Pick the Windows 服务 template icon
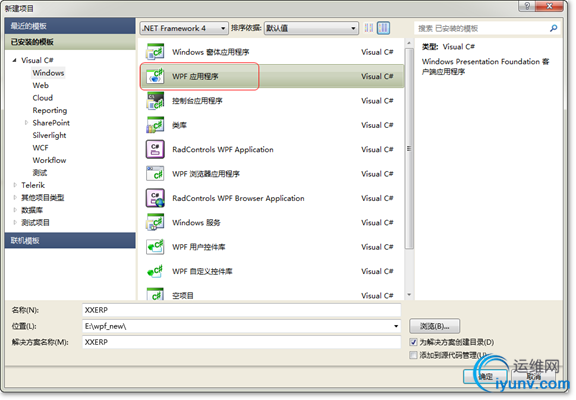This screenshot has height=400, width=576. pos(155,223)
